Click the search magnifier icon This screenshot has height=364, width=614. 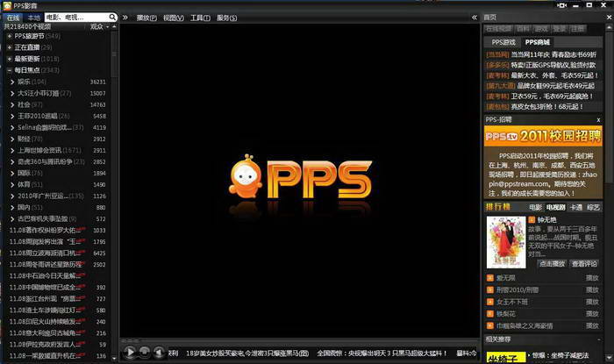pyautogui.click(x=113, y=17)
